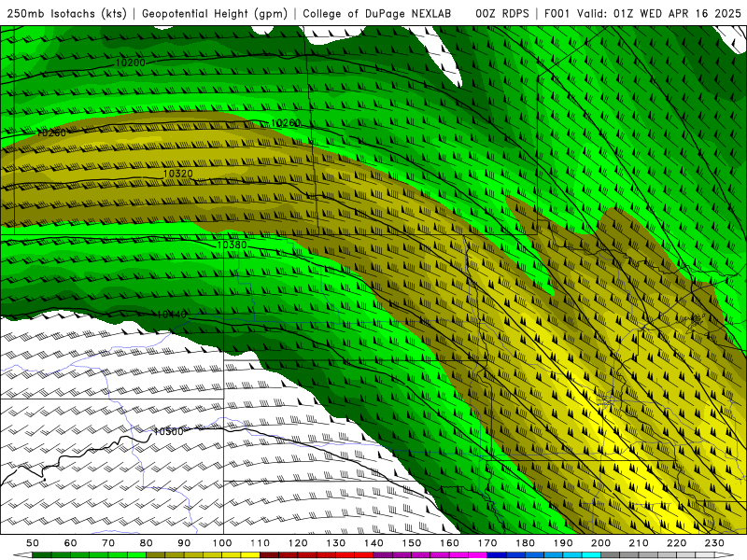Click the 'Geopotential Height (gpm)' title text
This screenshot has width=747, height=560.
(x=215, y=14)
